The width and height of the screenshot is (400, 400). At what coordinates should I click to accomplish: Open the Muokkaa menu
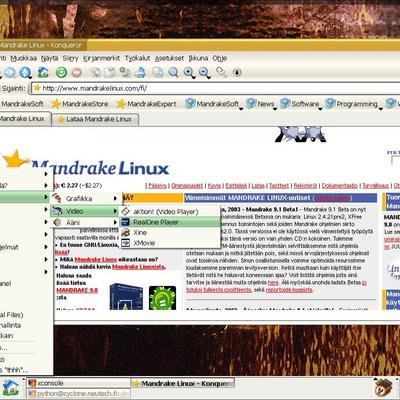(23, 58)
